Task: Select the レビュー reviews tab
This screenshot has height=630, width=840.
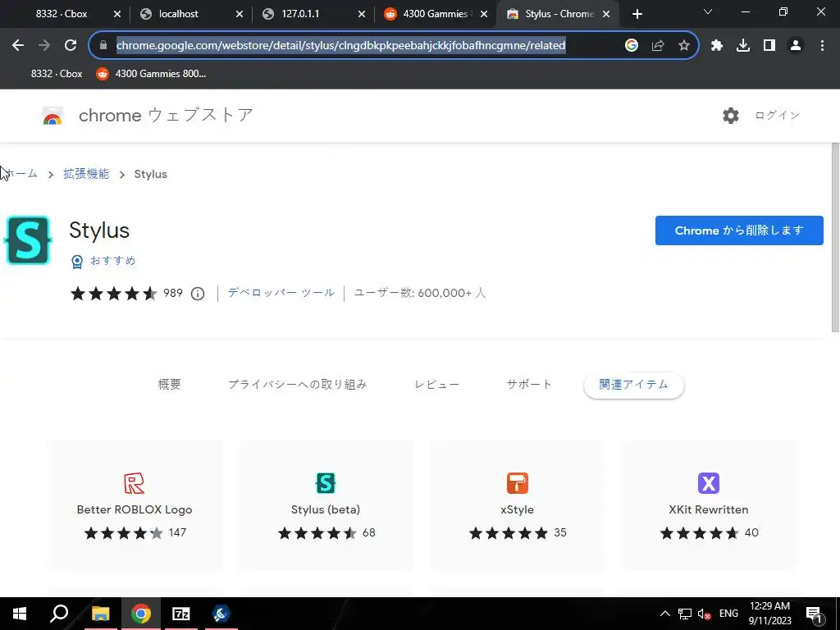Action: point(437,385)
